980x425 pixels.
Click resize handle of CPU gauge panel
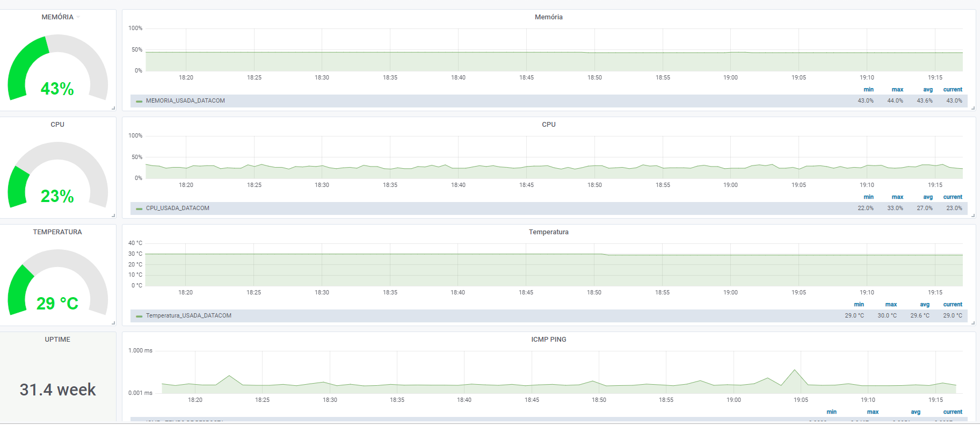click(113, 215)
